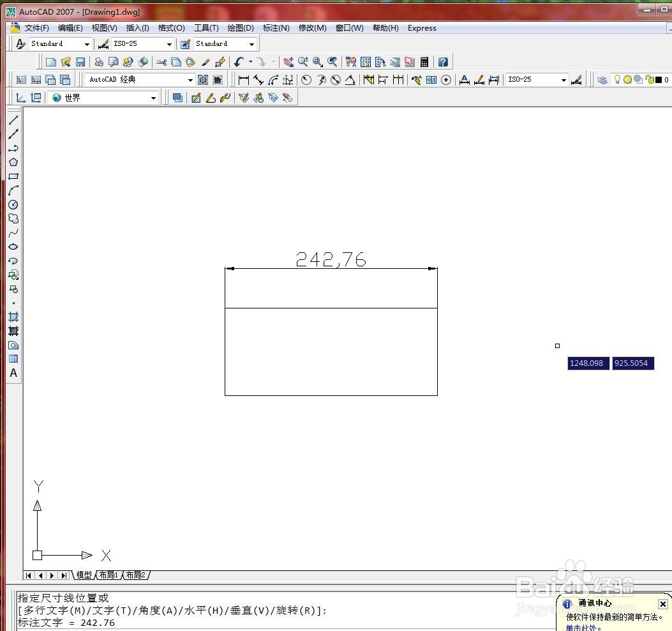Viewport: 672px width, 631px height.
Task: Select the Polygon draw tool
Action: [x=13, y=162]
